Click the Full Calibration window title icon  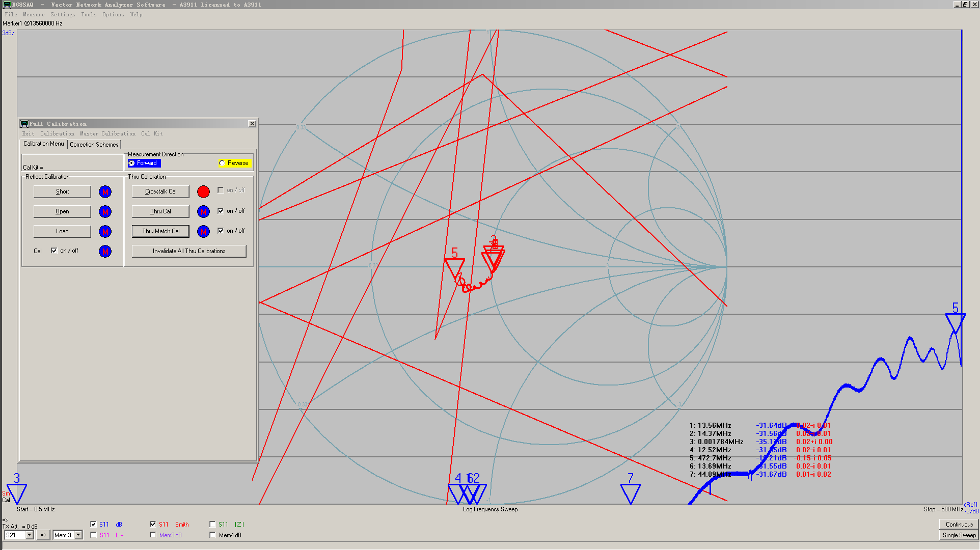24,124
